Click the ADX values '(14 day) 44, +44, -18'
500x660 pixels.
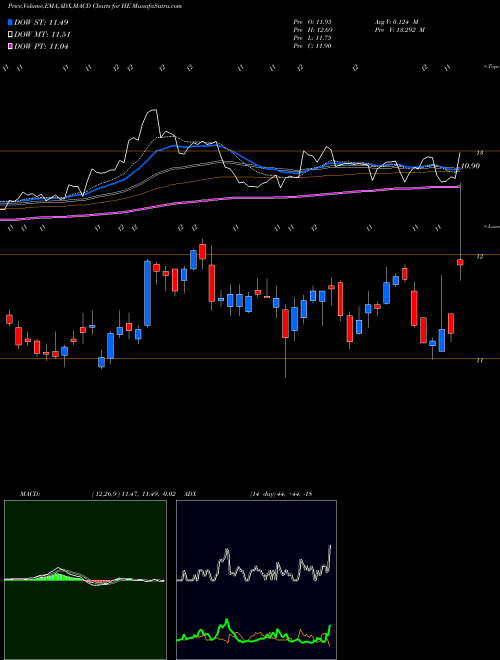tap(280, 494)
